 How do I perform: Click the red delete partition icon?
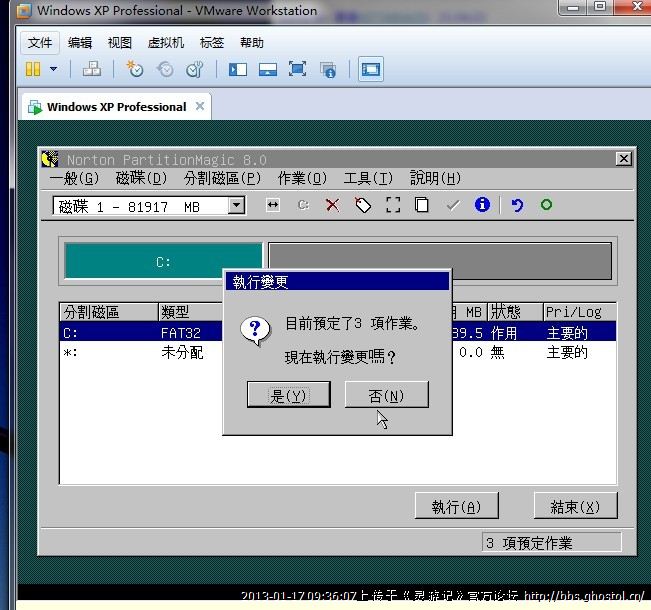(x=332, y=205)
